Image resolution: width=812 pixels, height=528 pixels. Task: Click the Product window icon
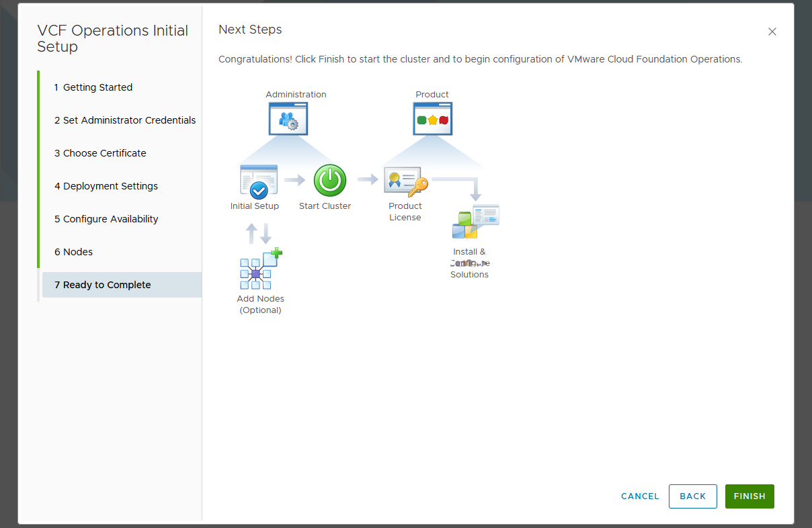432,119
